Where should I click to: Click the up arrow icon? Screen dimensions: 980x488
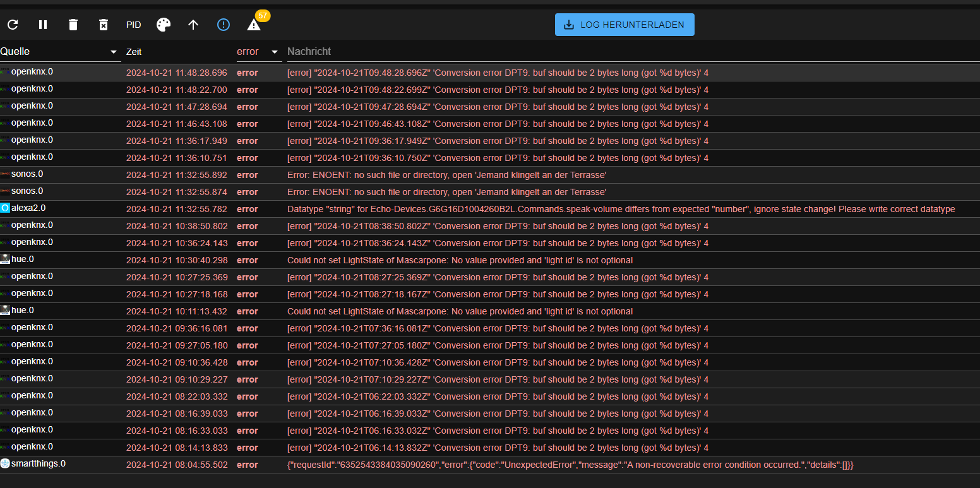193,25
